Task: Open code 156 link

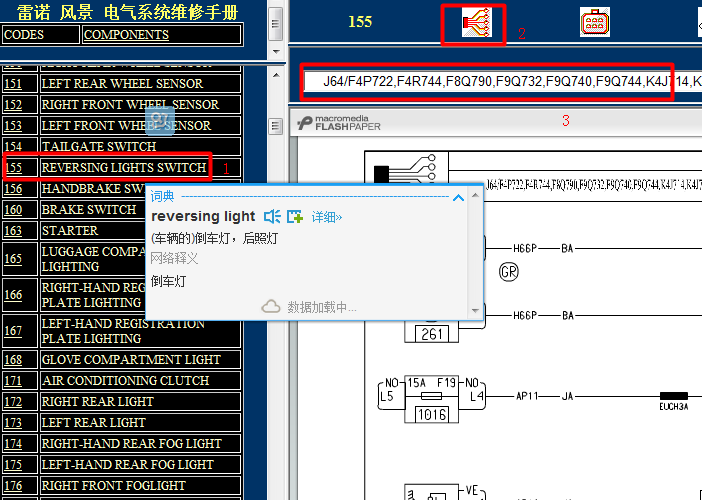Action: pyautogui.click(x=13, y=189)
